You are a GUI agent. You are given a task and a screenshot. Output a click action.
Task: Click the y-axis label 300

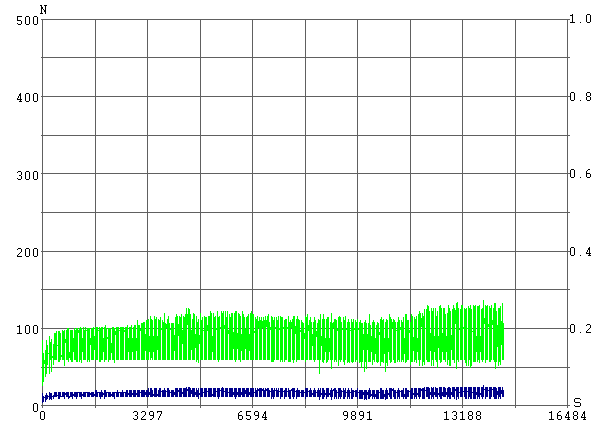[x=28, y=175]
